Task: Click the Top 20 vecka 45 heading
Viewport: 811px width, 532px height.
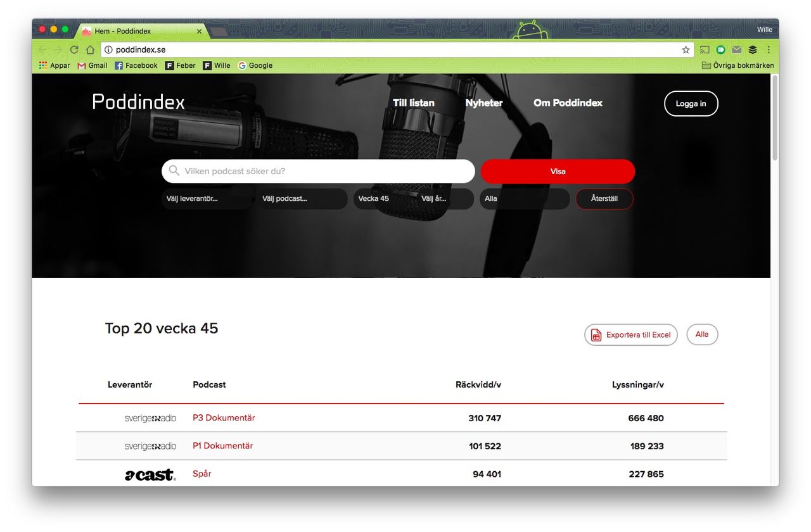Action: (x=162, y=328)
